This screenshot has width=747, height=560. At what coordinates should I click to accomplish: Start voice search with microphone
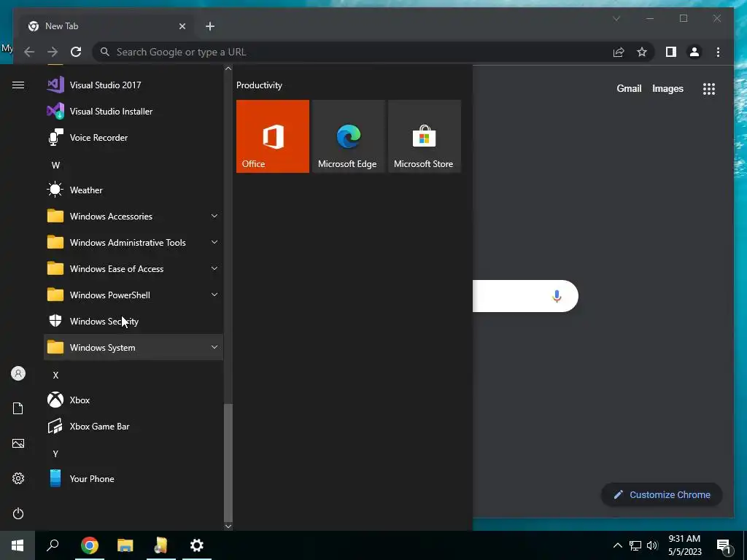point(557,296)
